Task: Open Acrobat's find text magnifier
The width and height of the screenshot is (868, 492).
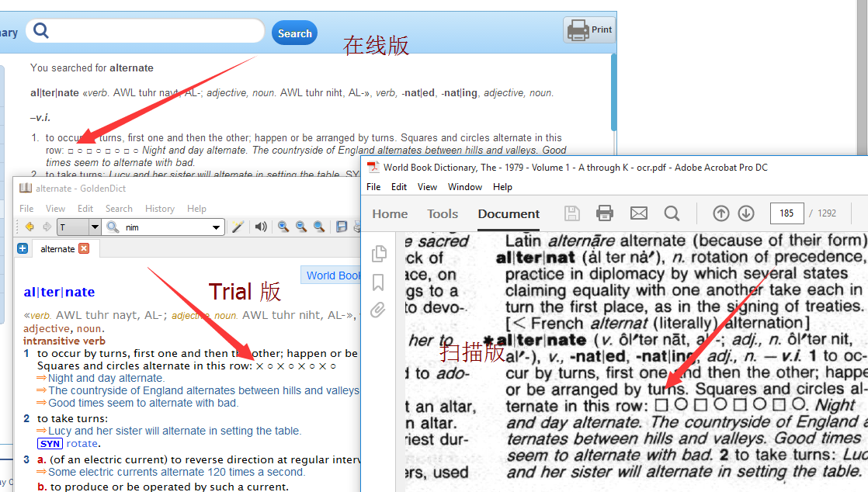Action: click(x=672, y=213)
